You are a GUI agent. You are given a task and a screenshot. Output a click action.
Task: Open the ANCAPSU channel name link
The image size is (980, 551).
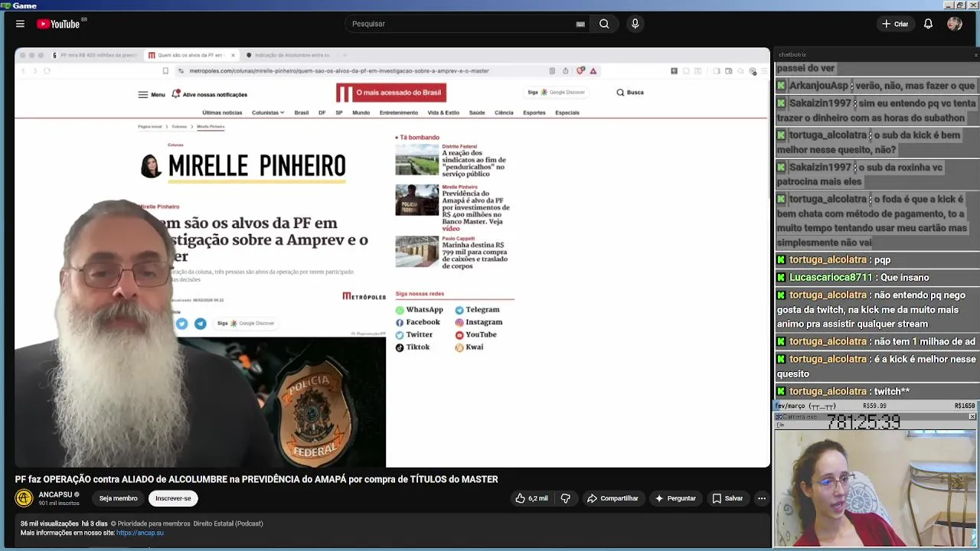click(55, 494)
